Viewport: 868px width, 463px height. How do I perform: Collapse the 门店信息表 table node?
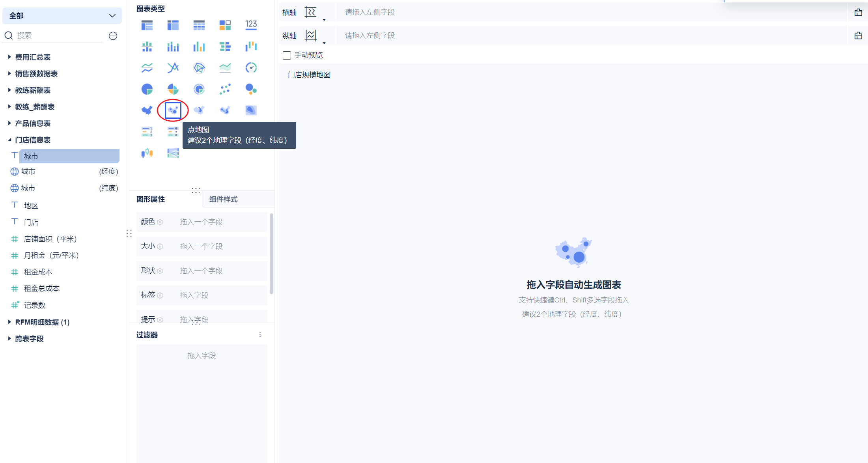coord(9,140)
